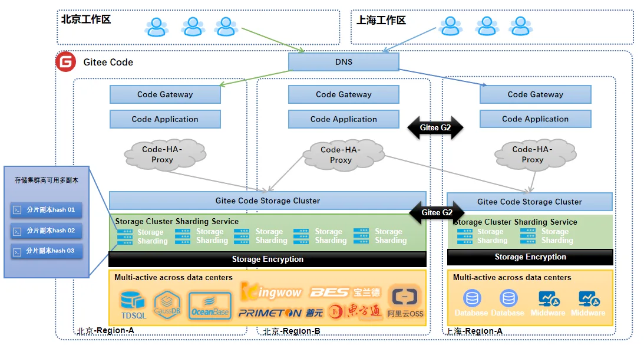This screenshot has width=644, height=345.
Task: Click Code Gateway in 北京-Region-B
Action: click(344, 94)
